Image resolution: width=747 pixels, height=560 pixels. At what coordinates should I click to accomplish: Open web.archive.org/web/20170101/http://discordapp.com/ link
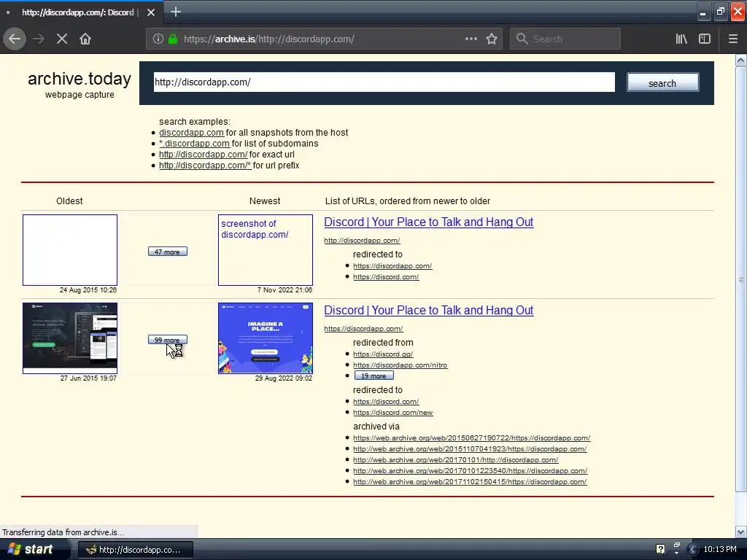455,459
